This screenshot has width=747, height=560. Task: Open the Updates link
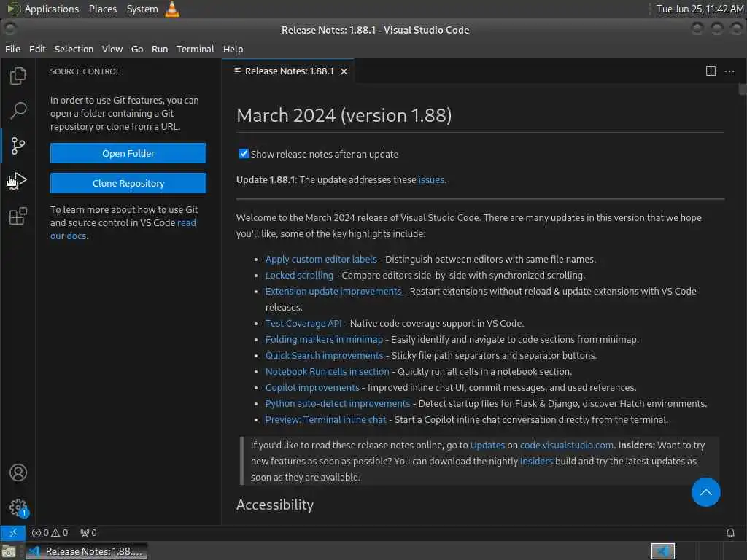click(487, 446)
